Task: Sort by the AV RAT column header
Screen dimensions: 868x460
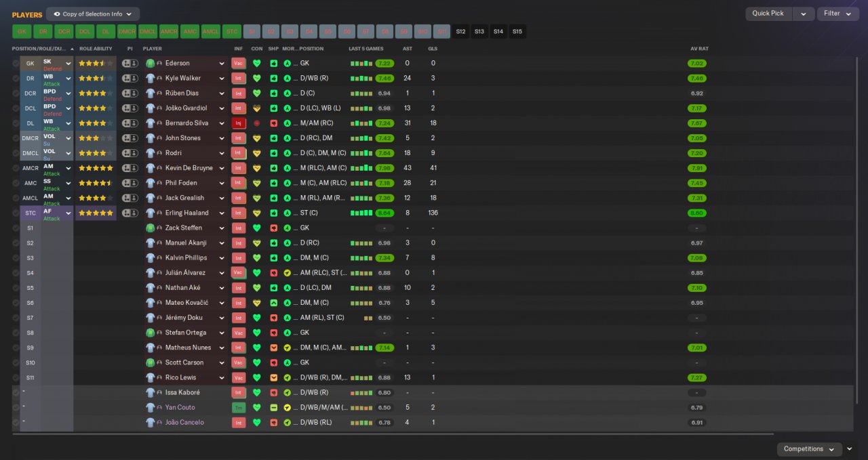Action: (x=699, y=49)
